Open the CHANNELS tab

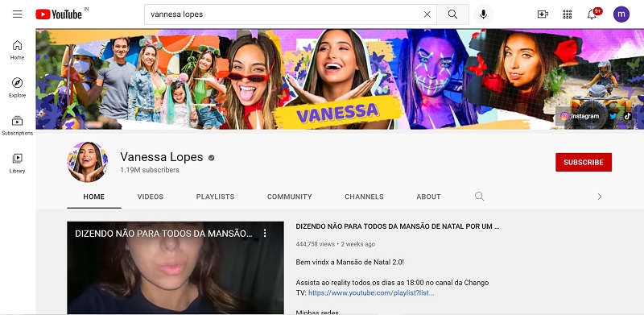[364, 197]
